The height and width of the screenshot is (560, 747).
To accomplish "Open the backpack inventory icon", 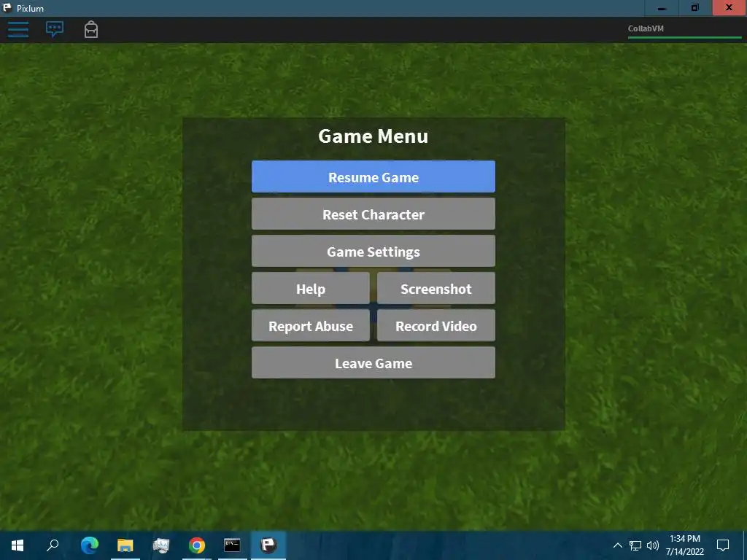I will click(x=91, y=29).
